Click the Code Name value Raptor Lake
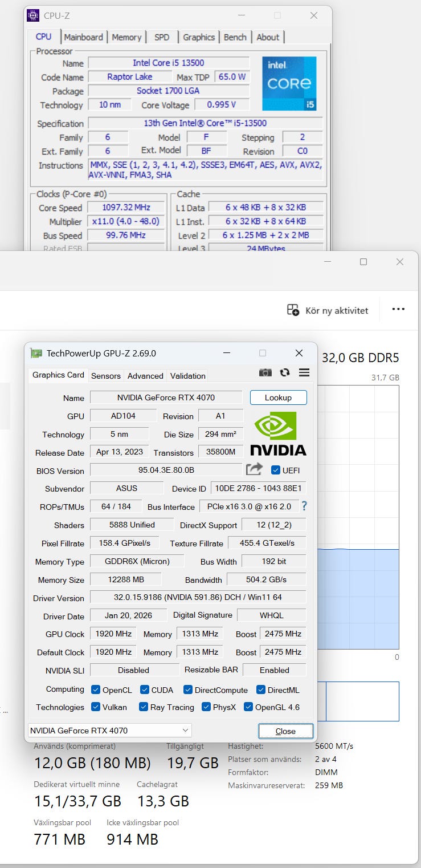The width and height of the screenshot is (421, 868). click(129, 76)
